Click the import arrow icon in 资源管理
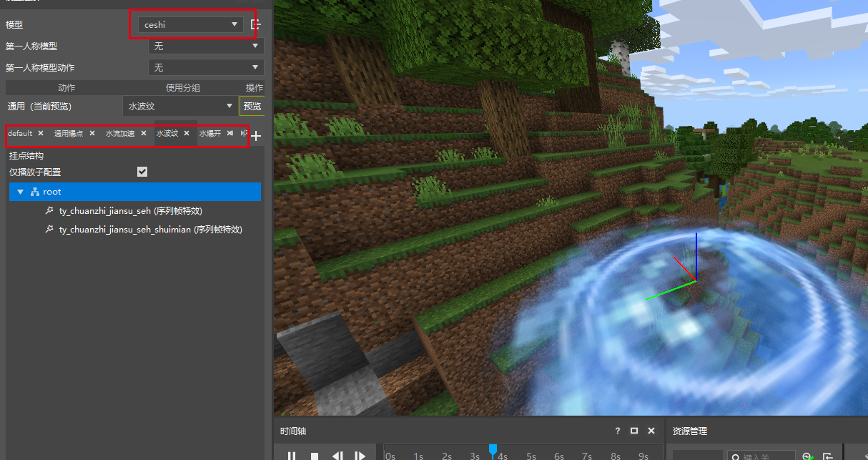Image resolution: width=868 pixels, height=460 pixels. pos(828,456)
